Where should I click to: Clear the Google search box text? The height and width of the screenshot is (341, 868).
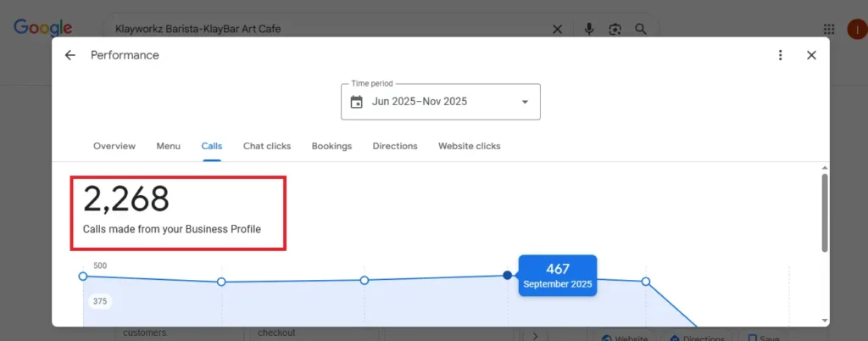(558, 30)
